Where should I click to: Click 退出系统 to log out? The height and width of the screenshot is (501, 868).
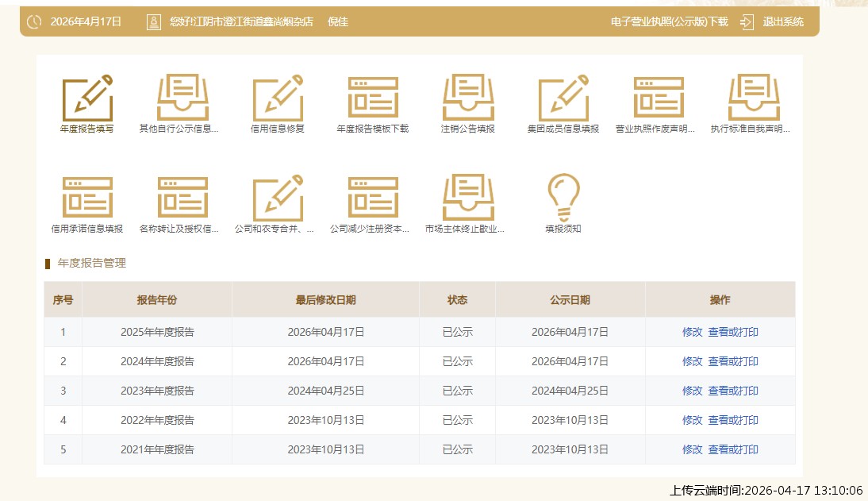pos(782,22)
